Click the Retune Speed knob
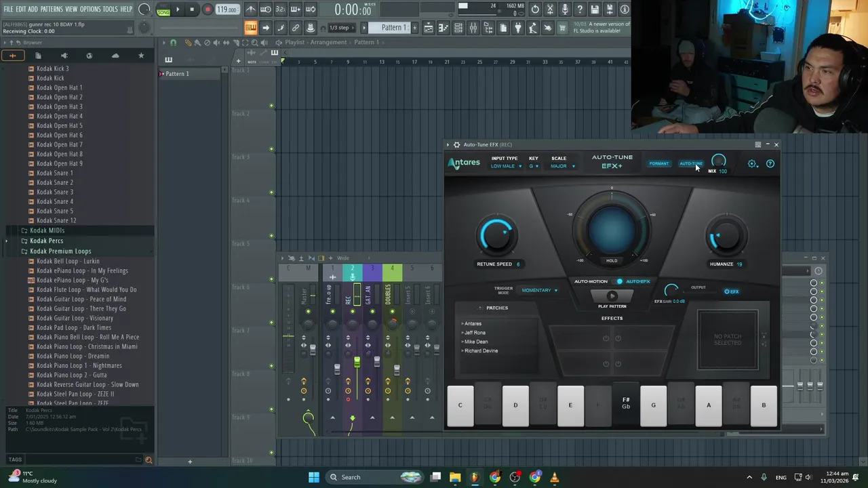 pos(497,236)
